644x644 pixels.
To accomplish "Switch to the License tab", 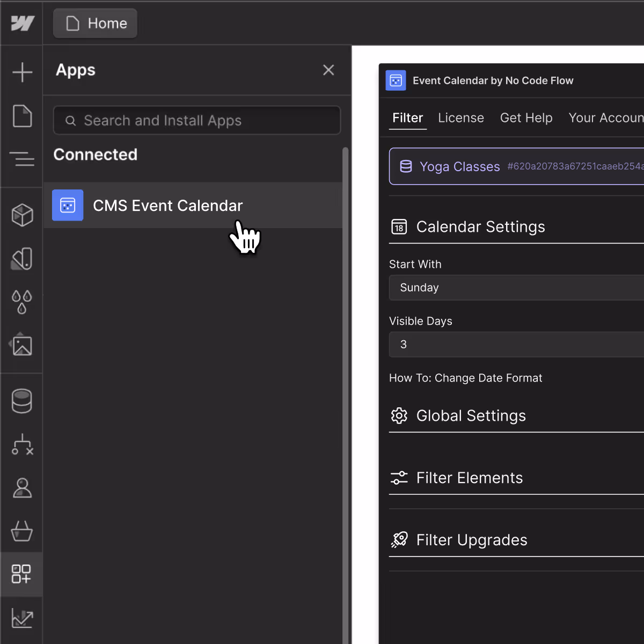I will [x=461, y=118].
